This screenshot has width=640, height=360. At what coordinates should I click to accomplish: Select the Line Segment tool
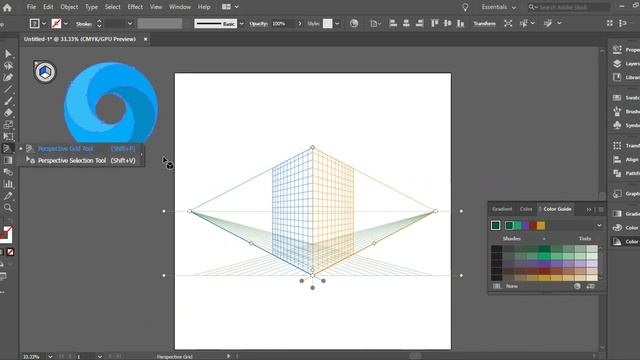[8, 89]
